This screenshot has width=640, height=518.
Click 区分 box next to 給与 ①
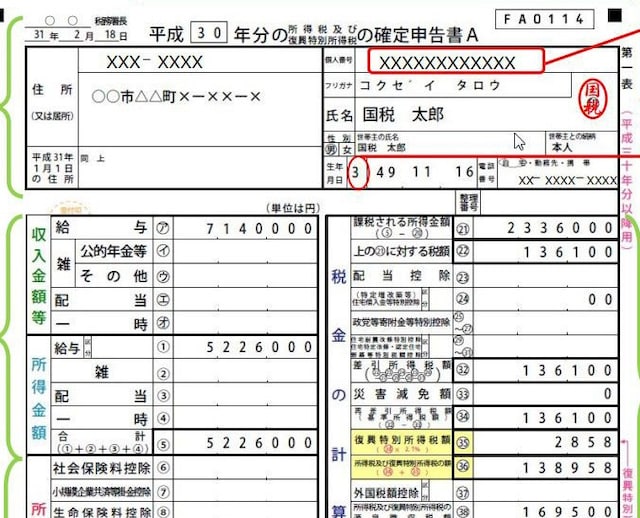pyautogui.click(x=87, y=347)
